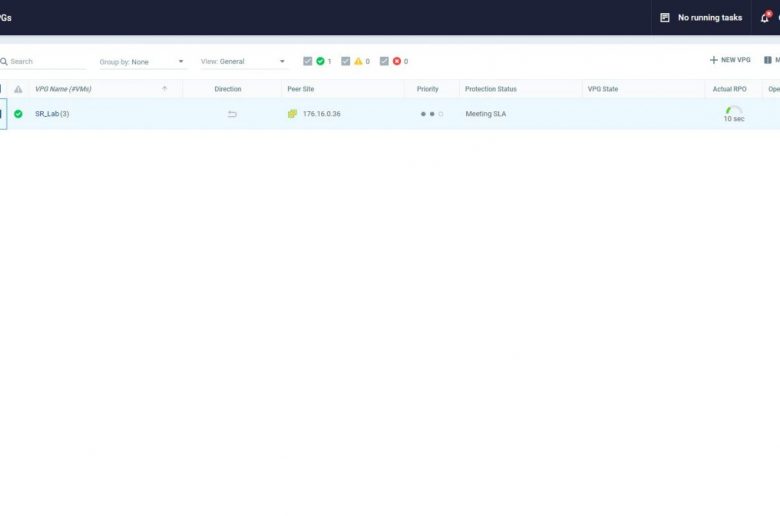Sort by Direction column header
Screen dimensions: 780x516
pyautogui.click(x=228, y=89)
